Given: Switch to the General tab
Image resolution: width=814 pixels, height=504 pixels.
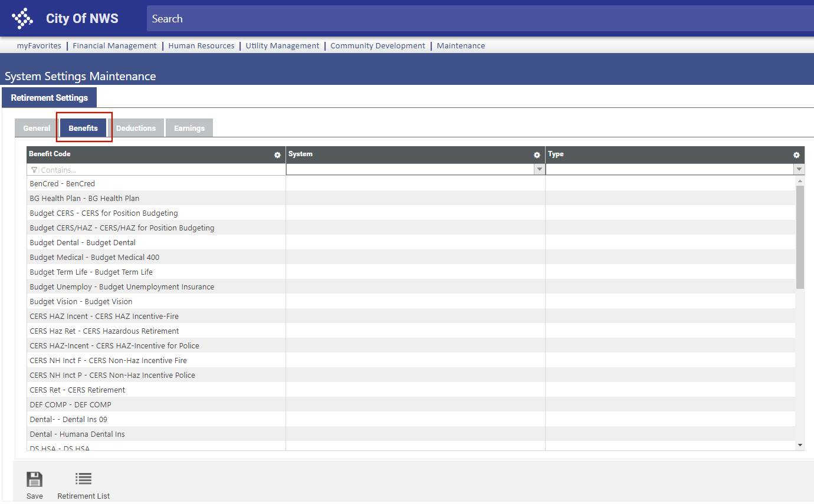Looking at the screenshot, I should tap(37, 129).
